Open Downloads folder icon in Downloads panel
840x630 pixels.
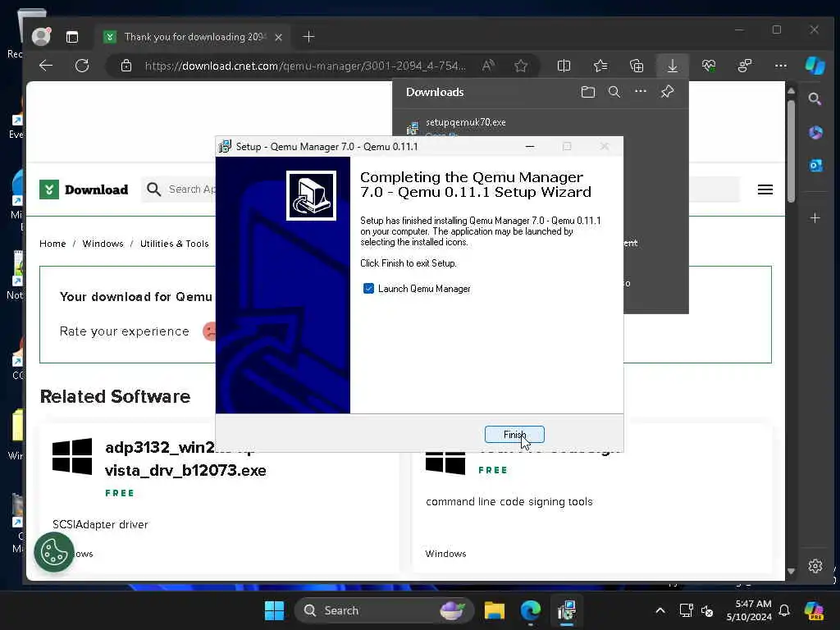(x=587, y=92)
